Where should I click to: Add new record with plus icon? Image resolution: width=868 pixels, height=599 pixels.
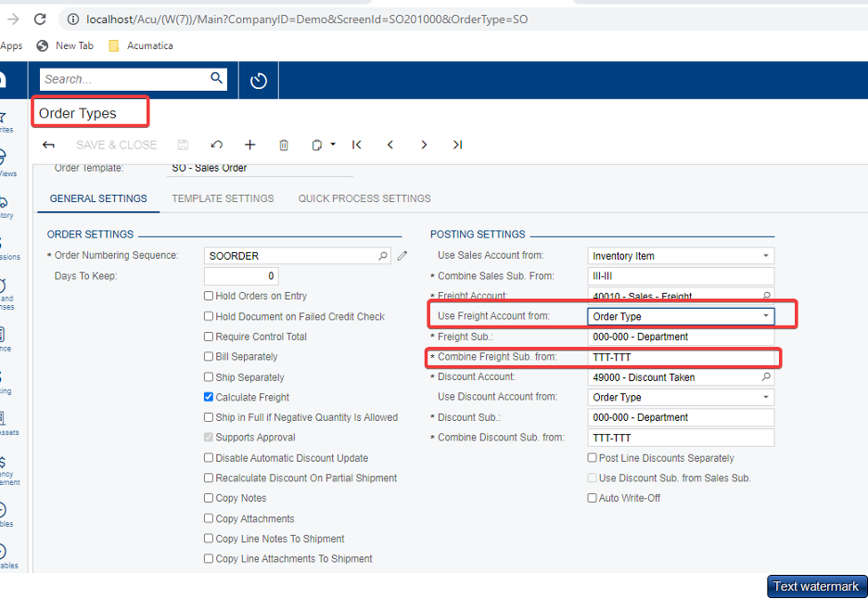coord(249,145)
